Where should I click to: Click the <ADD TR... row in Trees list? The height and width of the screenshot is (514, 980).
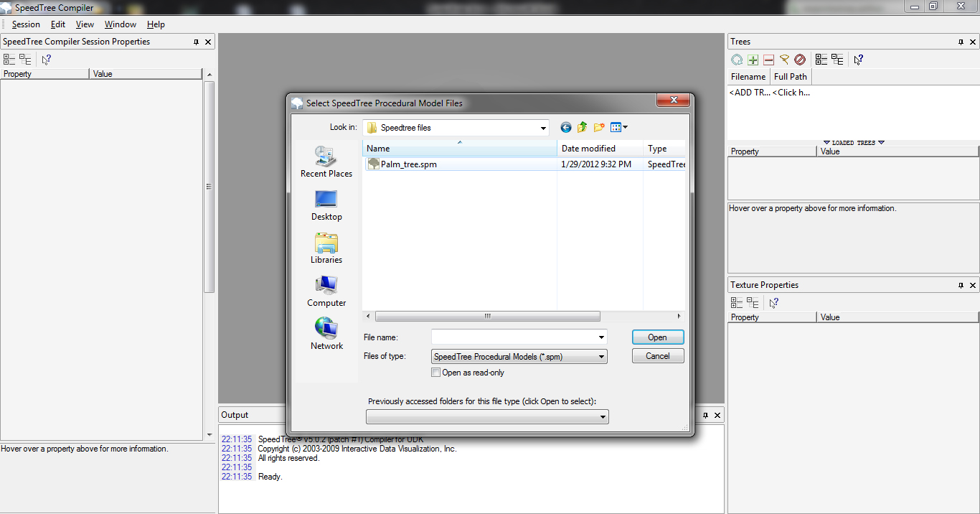coord(750,93)
